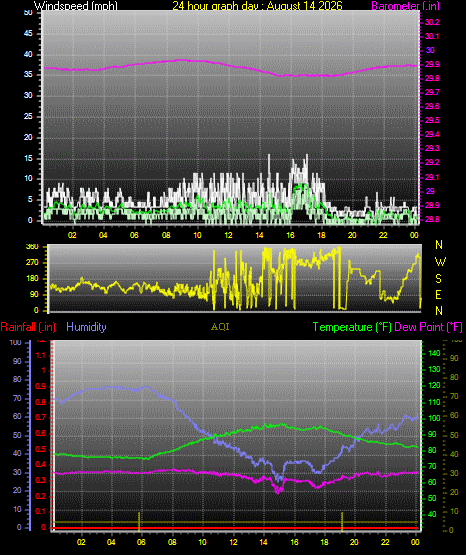Image resolution: width=466 pixels, height=555 pixels.
Task: Click the '45' mark on windspeed axis
Action: 28,33
